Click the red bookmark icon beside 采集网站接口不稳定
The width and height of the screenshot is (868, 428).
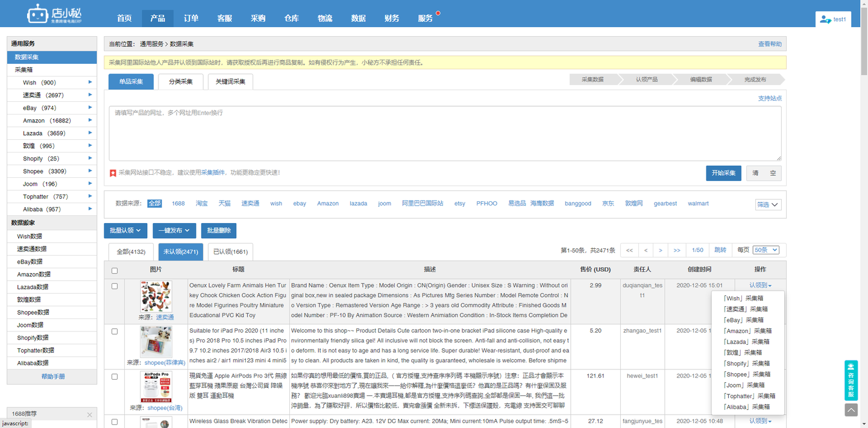(113, 173)
